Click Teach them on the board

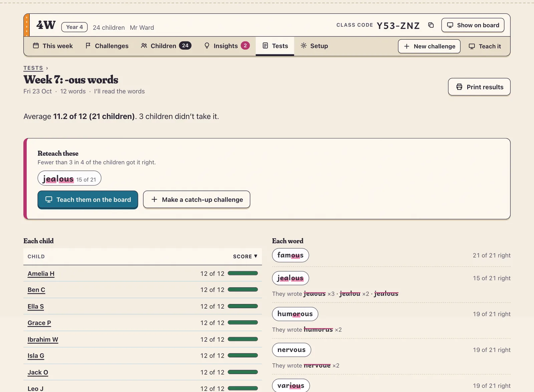[88, 200]
